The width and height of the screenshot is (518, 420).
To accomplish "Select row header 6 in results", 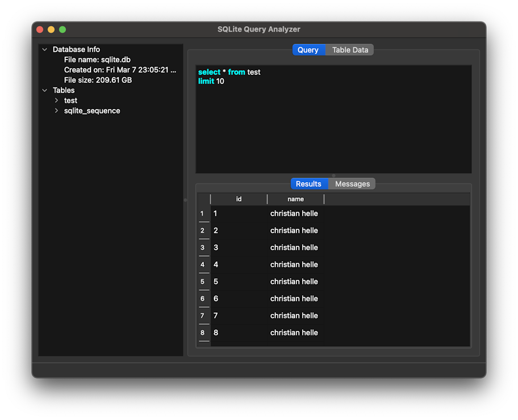I will pyautogui.click(x=204, y=299).
